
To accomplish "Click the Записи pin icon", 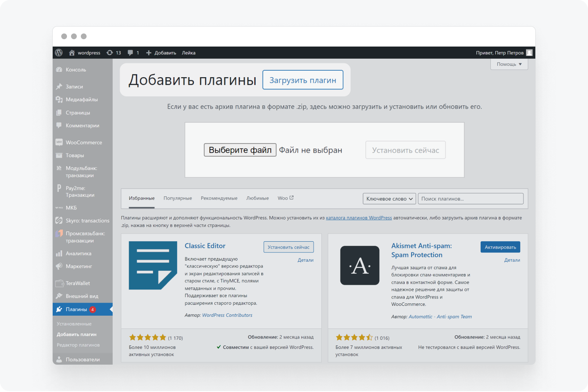I will [x=59, y=87].
